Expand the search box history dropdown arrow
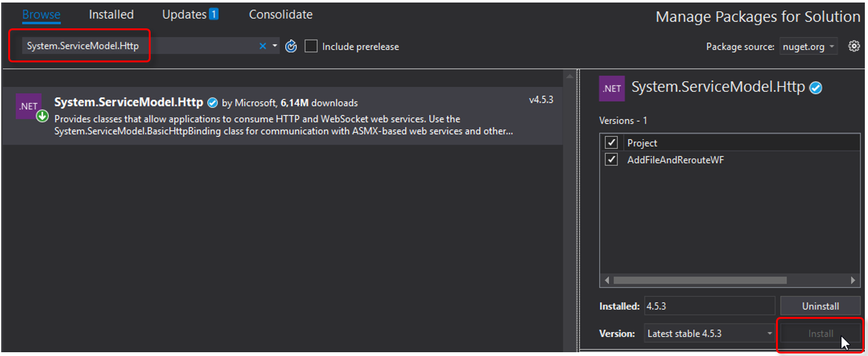The height and width of the screenshot is (356, 868). coord(275,46)
